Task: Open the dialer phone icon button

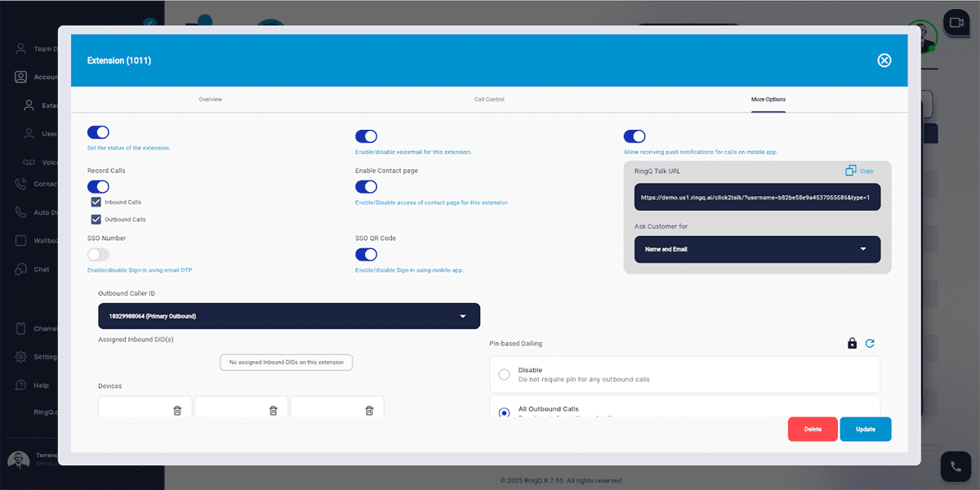Action: click(x=955, y=466)
